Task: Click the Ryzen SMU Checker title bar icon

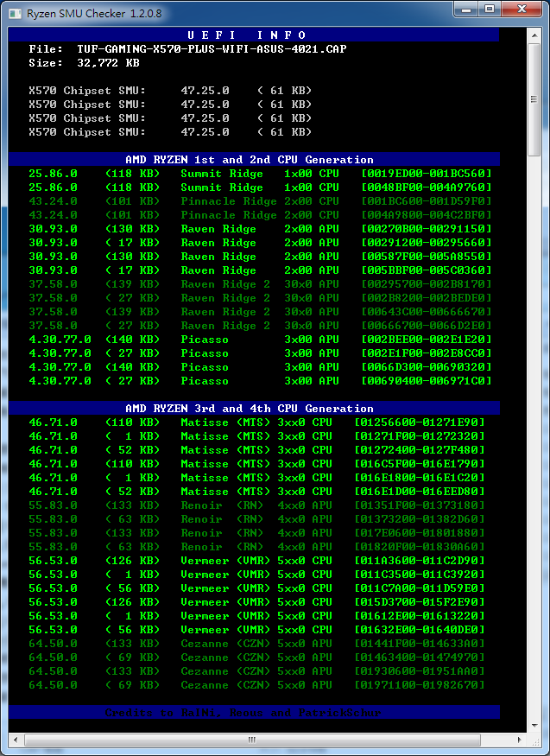Action: pyautogui.click(x=16, y=13)
